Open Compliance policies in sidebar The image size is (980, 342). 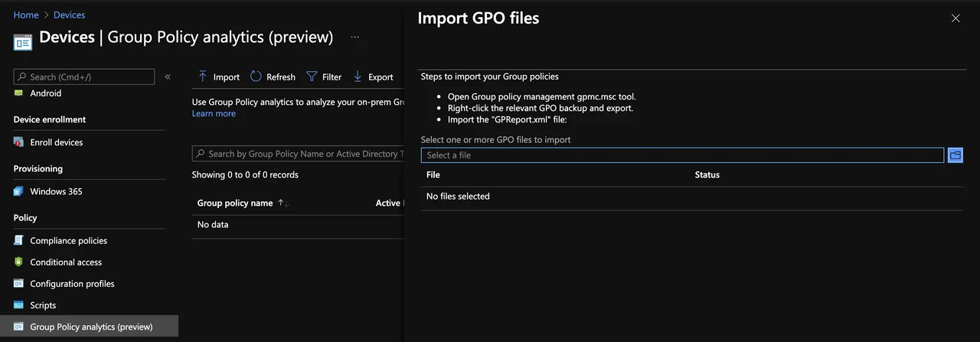coord(69,240)
